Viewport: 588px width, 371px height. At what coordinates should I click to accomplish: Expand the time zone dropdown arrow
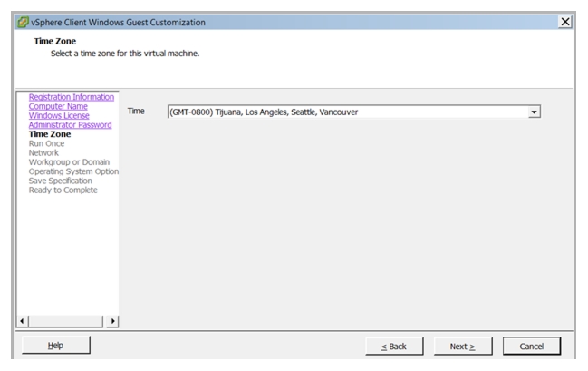(534, 112)
